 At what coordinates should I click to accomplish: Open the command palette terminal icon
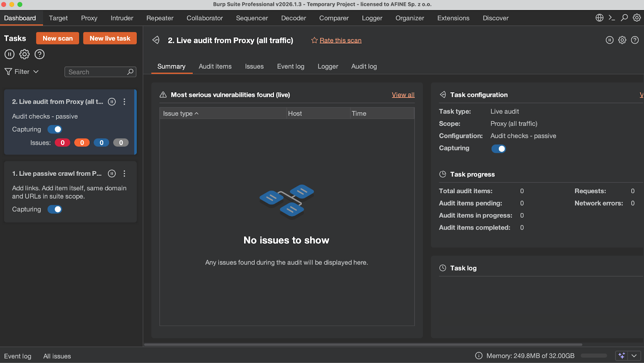[612, 18]
